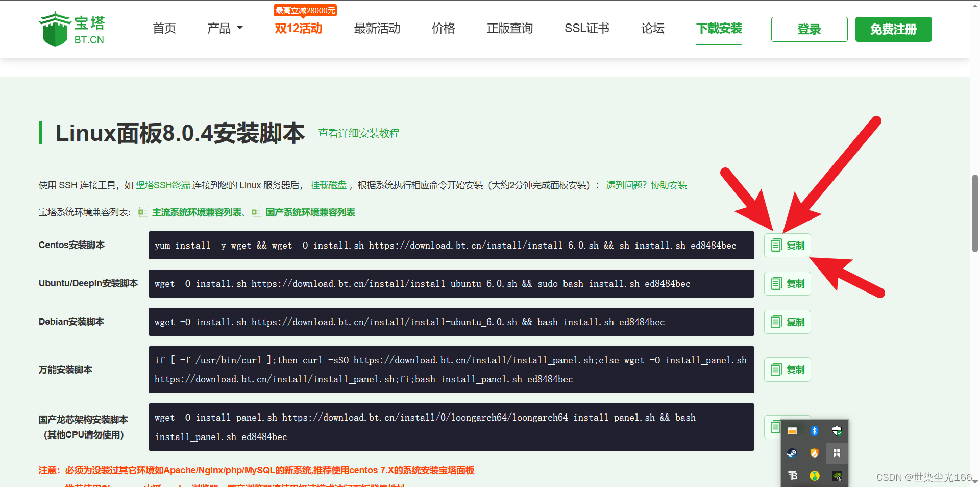The width and height of the screenshot is (980, 487).
Task: Open 国产系统环境兼容列表 link
Action: pos(310,212)
